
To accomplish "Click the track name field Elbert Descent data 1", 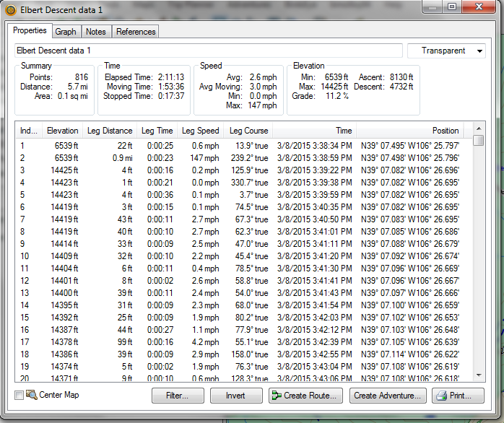I will click(208, 51).
